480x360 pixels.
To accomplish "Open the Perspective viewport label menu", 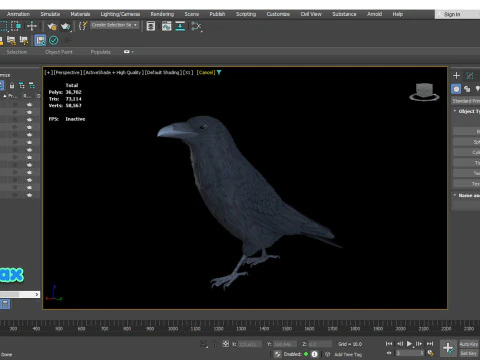I will pos(67,72).
